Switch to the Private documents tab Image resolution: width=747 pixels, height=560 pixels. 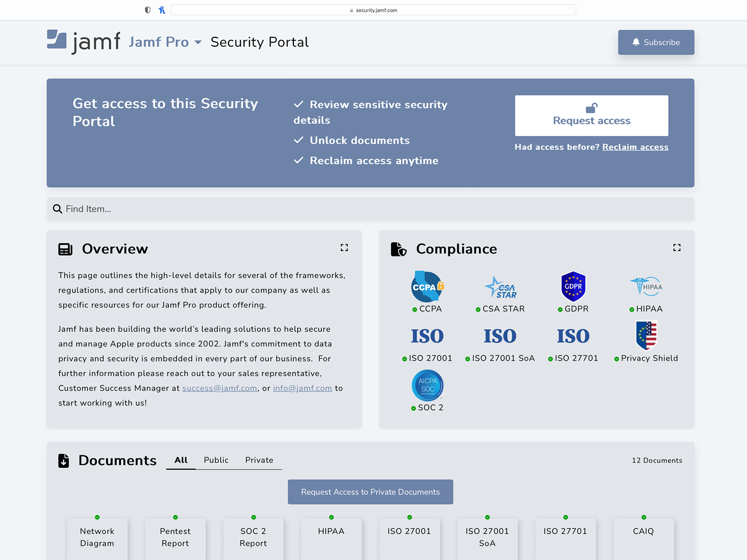pyautogui.click(x=259, y=460)
